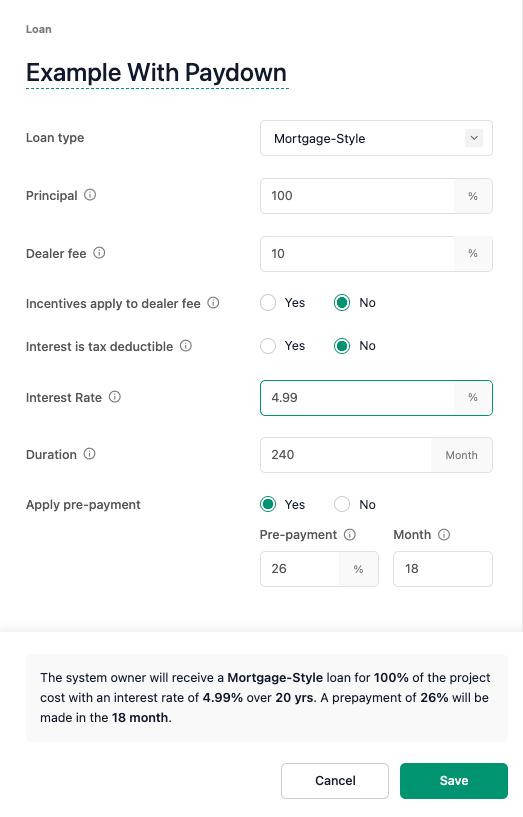Click the Save button
The image size is (523, 817).
coord(454,781)
